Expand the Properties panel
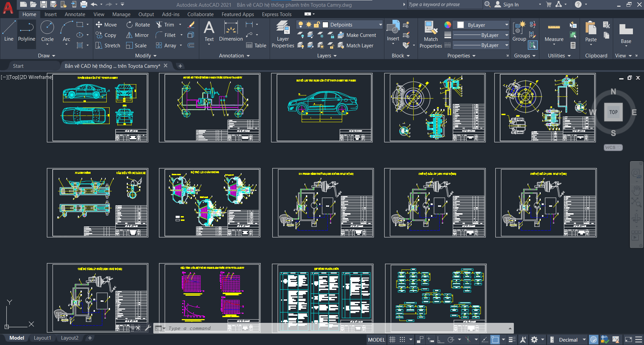The image size is (644, 345). pyautogui.click(x=461, y=56)
